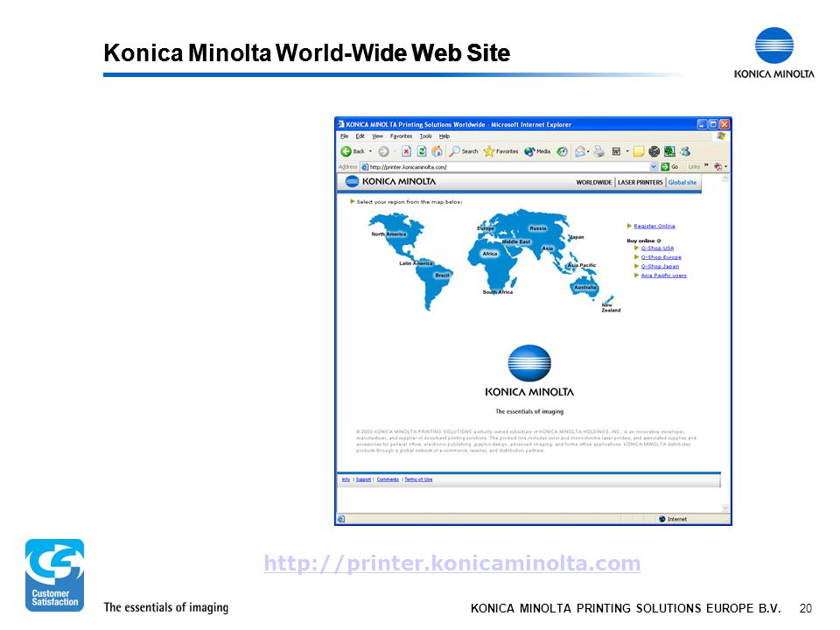This screenshot has height=630, width=840.
Task: Select the Middle East map label
Action: point(516,242)
